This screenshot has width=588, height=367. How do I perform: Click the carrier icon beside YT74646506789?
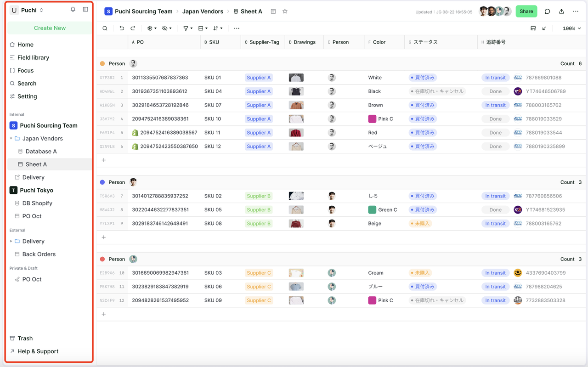click(518, 91)
